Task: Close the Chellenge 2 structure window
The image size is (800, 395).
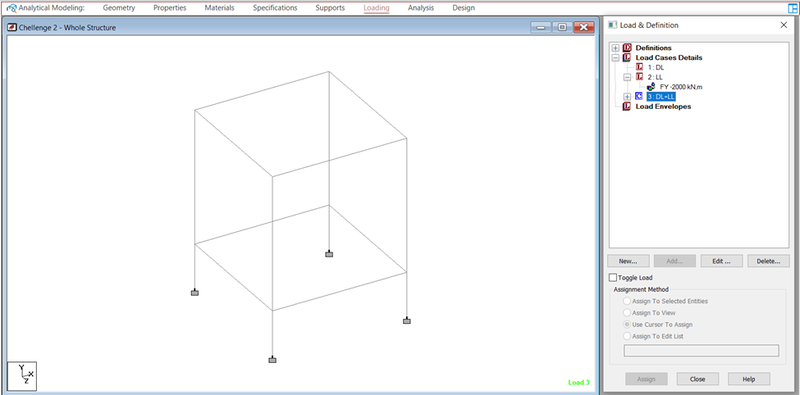Action: coord(584,28)
